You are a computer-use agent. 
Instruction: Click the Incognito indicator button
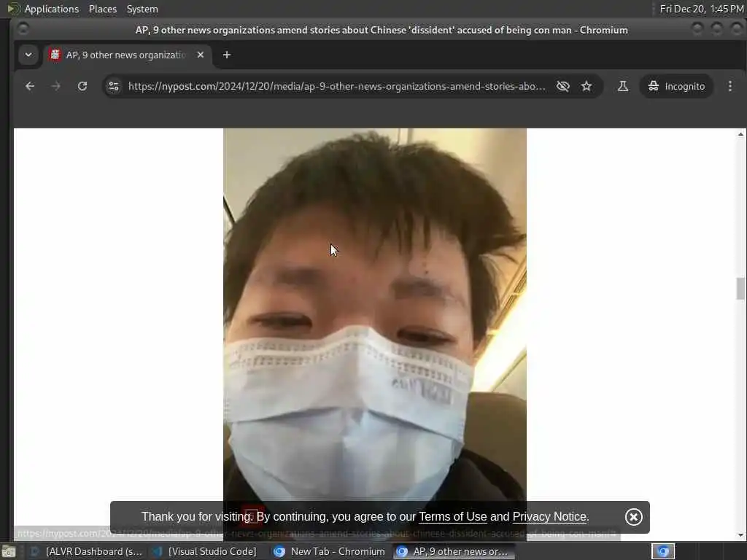coord(676,86)
